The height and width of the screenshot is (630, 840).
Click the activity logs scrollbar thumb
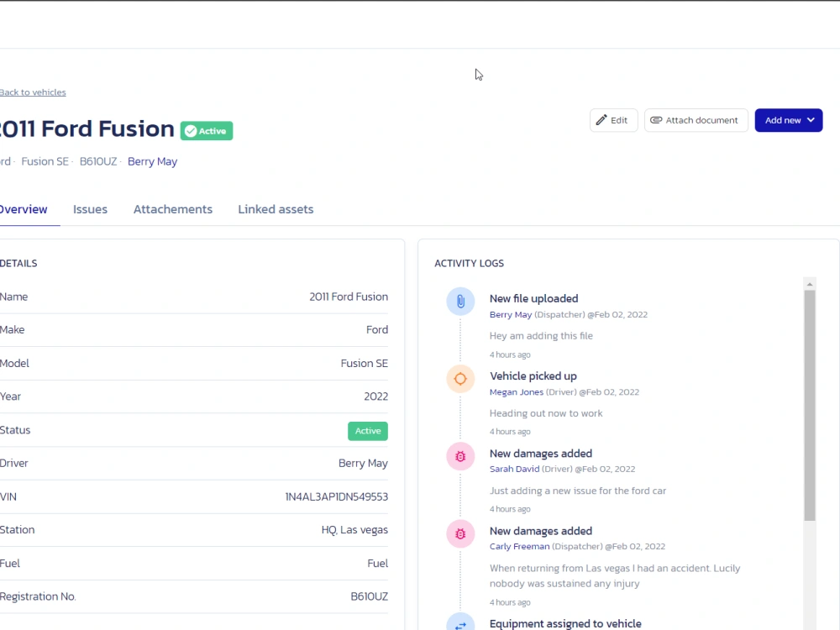coord(810,405)
